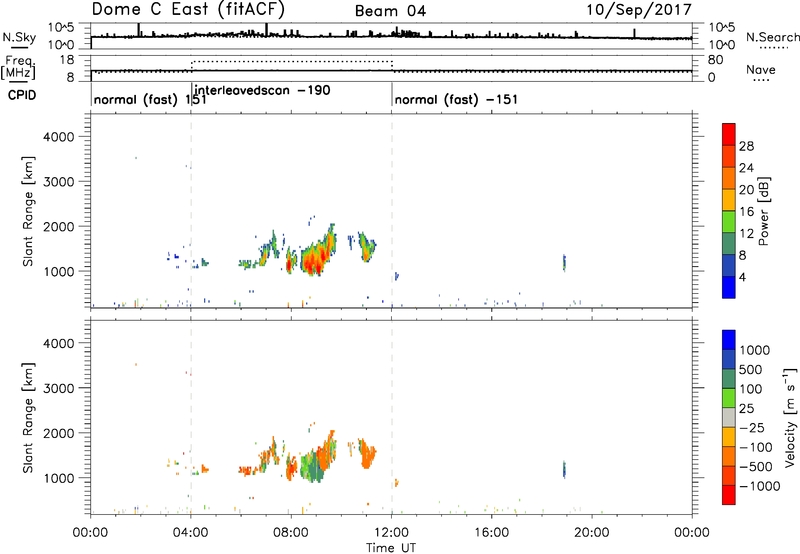The width and height of the screenshot is (800, 554).
Task: Click the "80" Nave axis label
Action: [x=715, y=60]
